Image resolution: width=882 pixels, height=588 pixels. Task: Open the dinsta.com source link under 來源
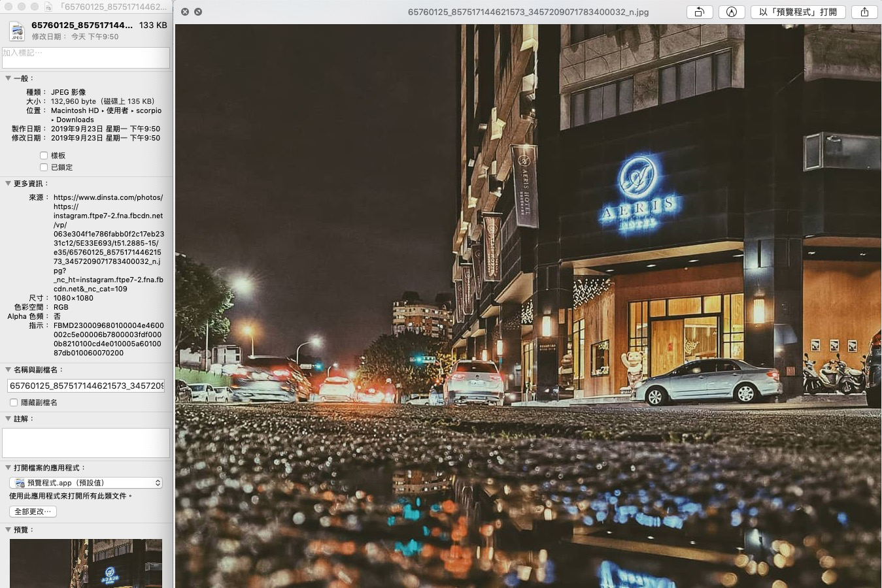pos(109,197)
